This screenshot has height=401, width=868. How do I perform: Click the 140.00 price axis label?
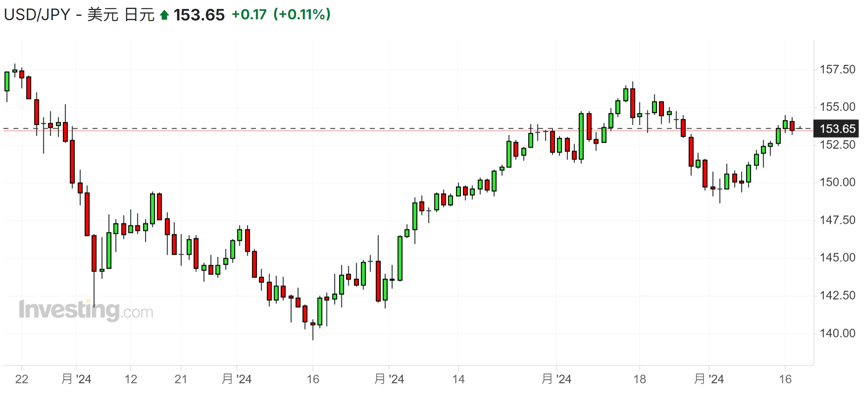pos(837,333)
